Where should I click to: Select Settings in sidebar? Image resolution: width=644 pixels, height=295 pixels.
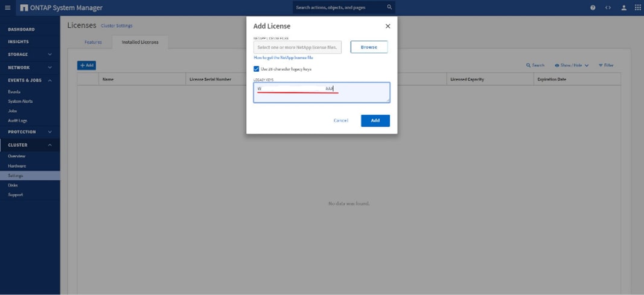click(x=30, y=176)
